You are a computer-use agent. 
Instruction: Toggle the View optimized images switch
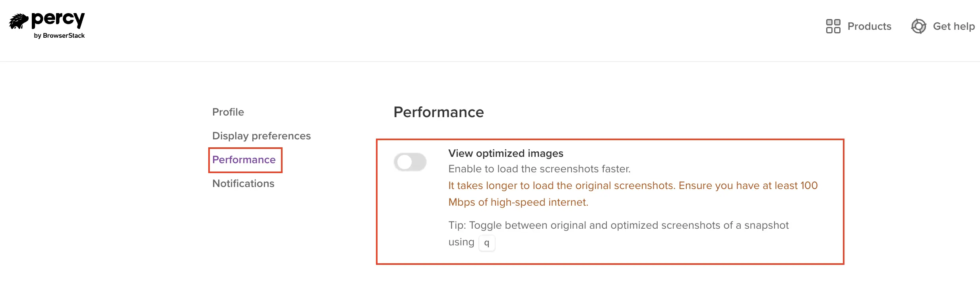(410, 162)
